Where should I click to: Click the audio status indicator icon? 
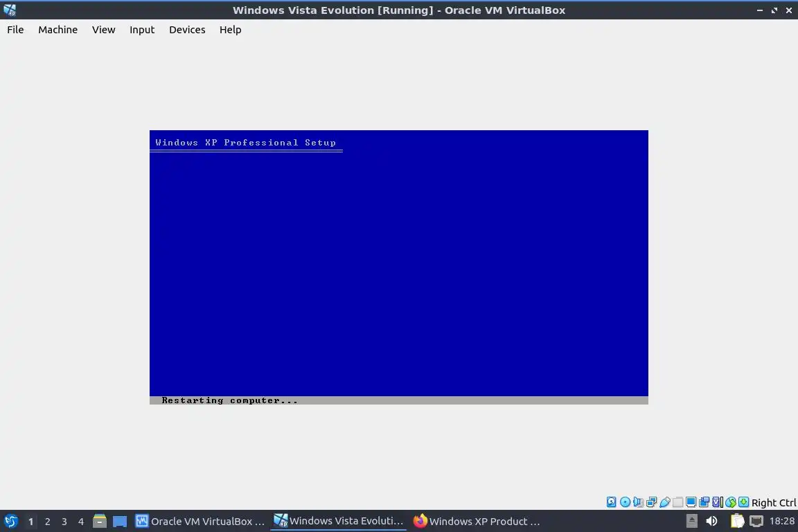coord(638,502)
